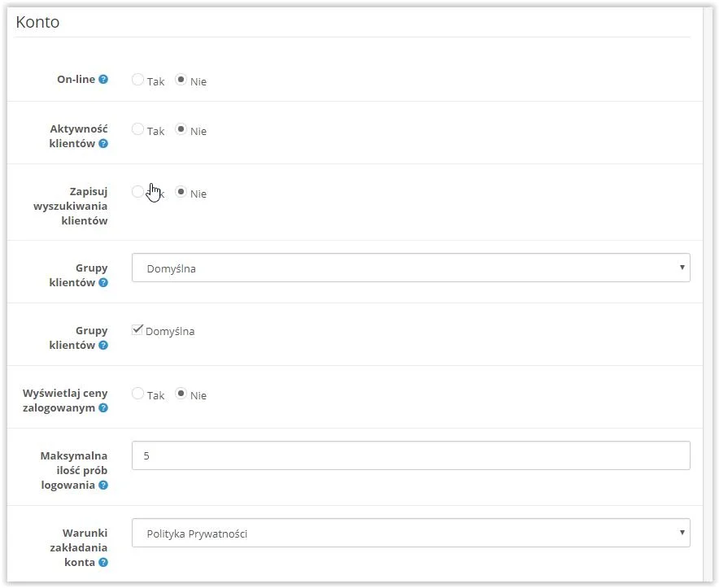Uncheck the Domyślna customer group checkbox
Viewport: 719px width, 588px height.
pyautogui.click(x=137, y=330)
